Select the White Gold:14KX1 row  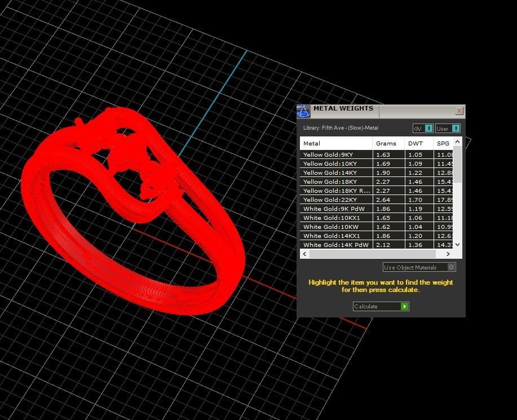click(x=376, y=236)
